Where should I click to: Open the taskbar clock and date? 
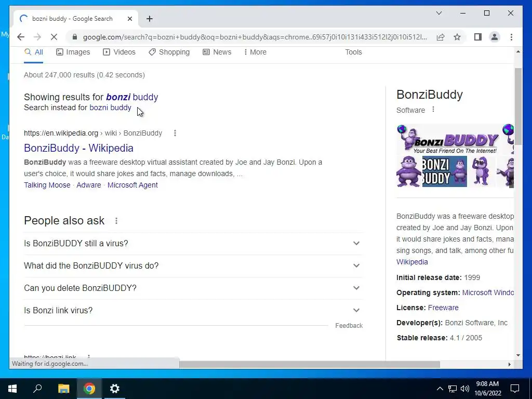click(x=487, y=389)
